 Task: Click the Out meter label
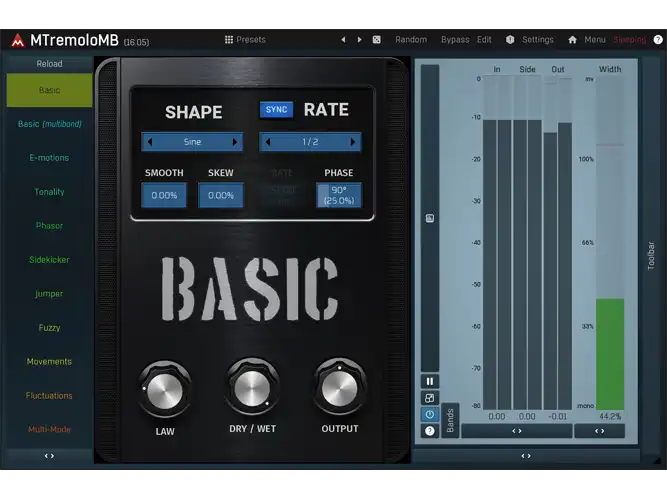click(558, 69)
